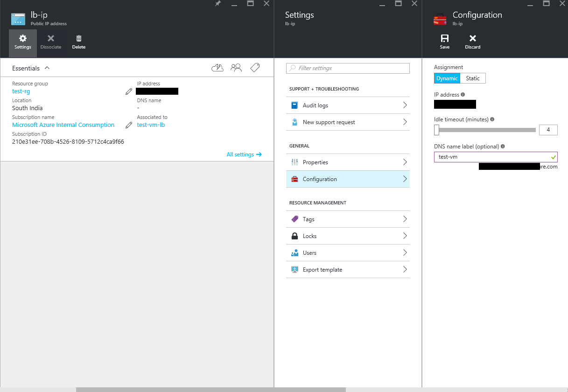Open the test-rg resource group link
This screenshot has width=568, height=392.
[x=21, y=91]
